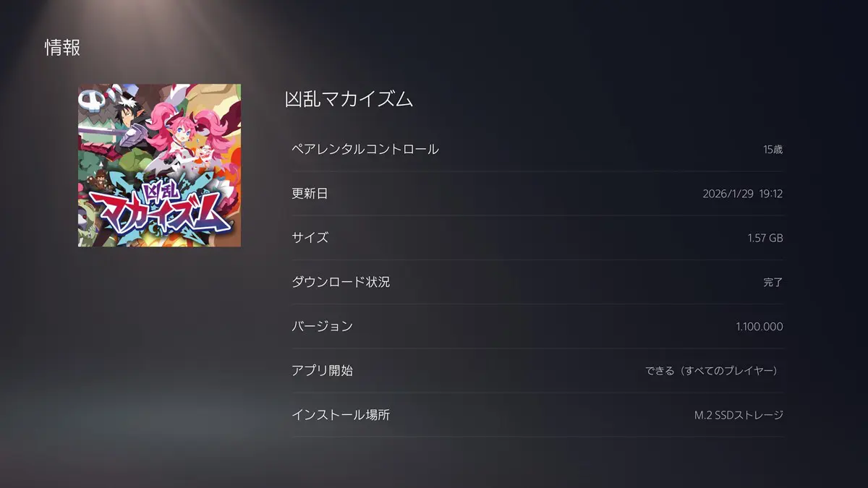
Task: Click the 1.100.000 version number
Action: [x=759, y=327]
